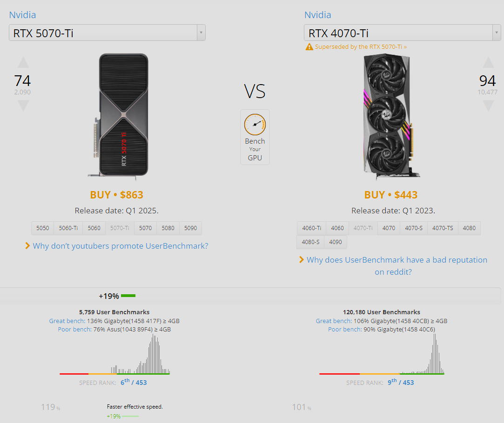Click the 5070-Ti Great bench link
The width and height of the screenshot is (504, 423).
[67, 321]
